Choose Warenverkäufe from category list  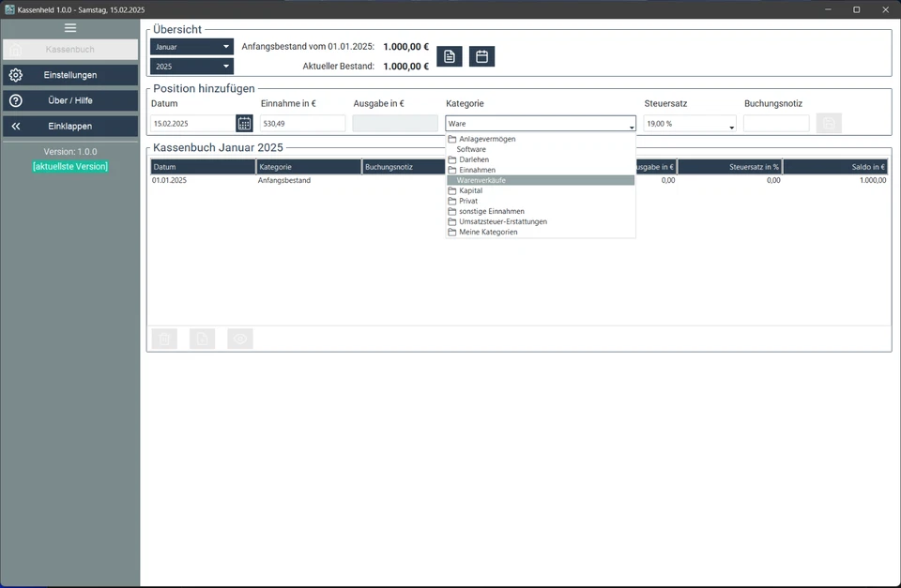541,180
